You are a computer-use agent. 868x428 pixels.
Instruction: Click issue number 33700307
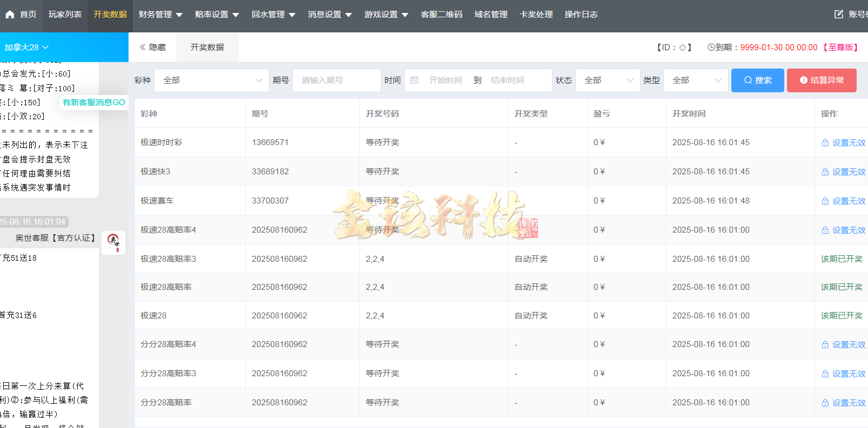coord(270,201)
